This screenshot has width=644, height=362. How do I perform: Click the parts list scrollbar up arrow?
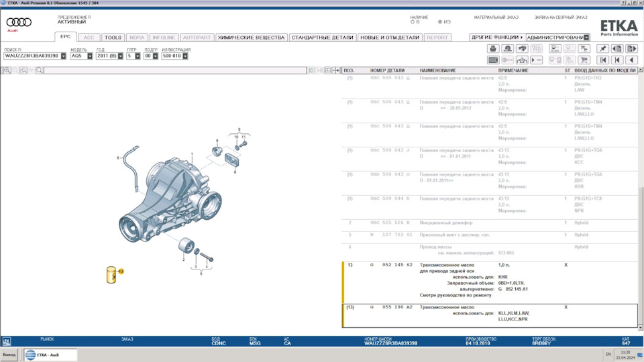click(640, 70)
